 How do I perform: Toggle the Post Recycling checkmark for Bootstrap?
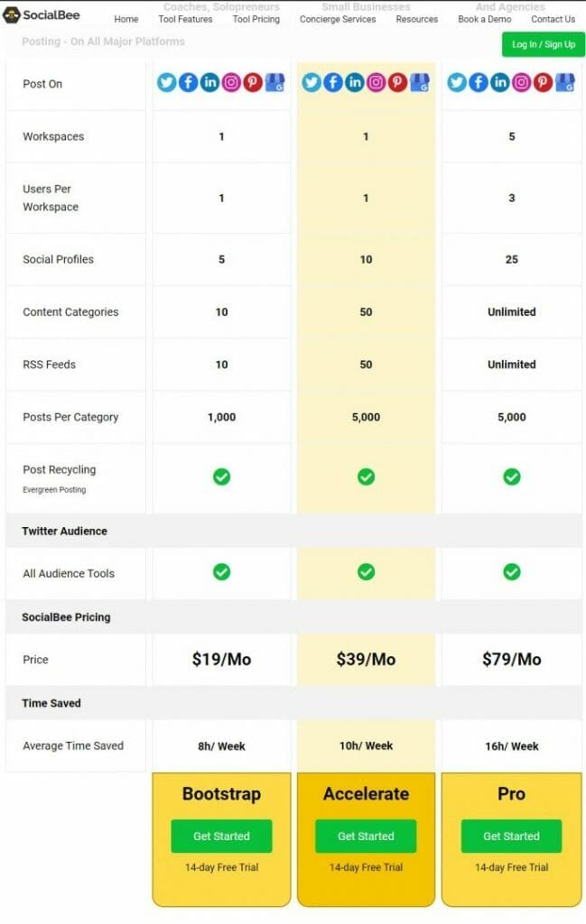(221, 476)
